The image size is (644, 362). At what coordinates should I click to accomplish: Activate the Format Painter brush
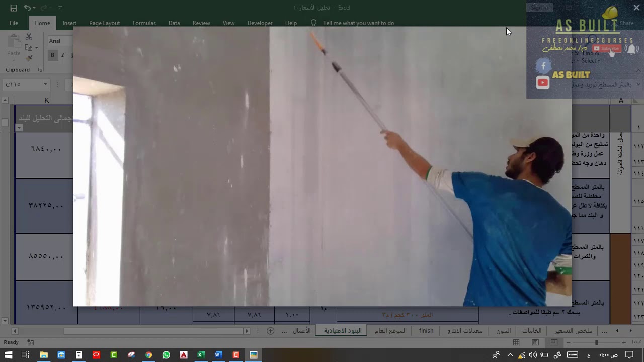(x=29, y=58)
